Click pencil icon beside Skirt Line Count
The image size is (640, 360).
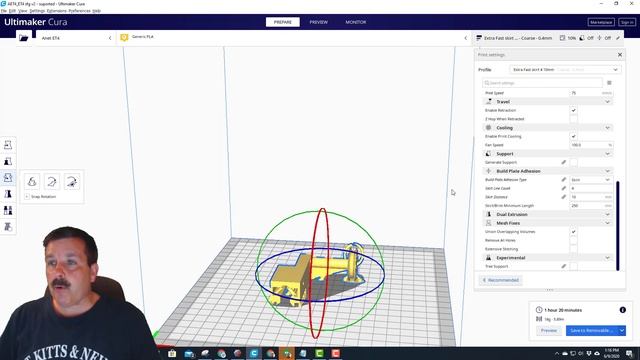[x=564, y=188]
